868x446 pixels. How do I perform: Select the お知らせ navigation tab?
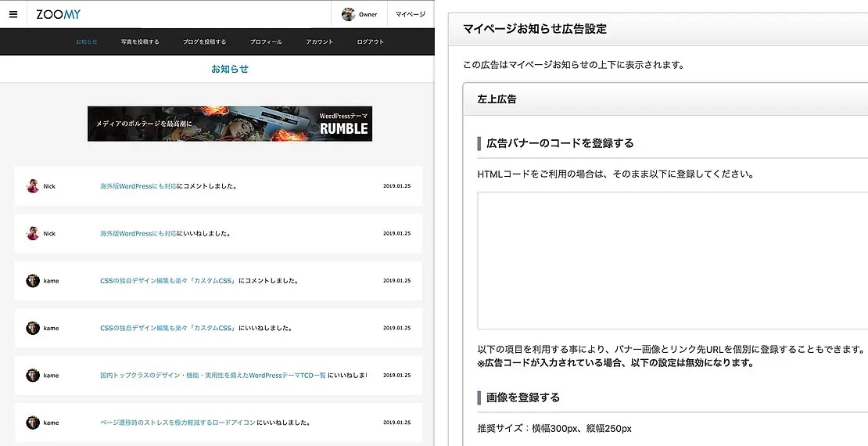[x=87, y=41]
